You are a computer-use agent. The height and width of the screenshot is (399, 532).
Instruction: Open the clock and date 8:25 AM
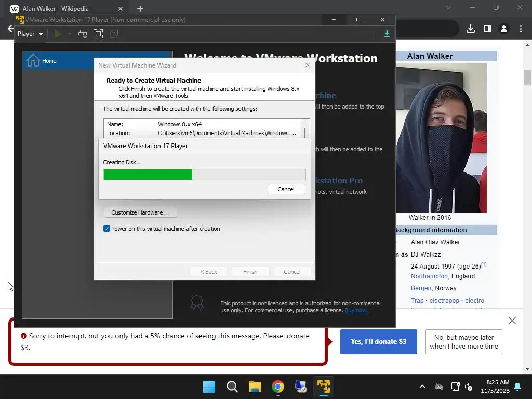click(x=495, y=387)
